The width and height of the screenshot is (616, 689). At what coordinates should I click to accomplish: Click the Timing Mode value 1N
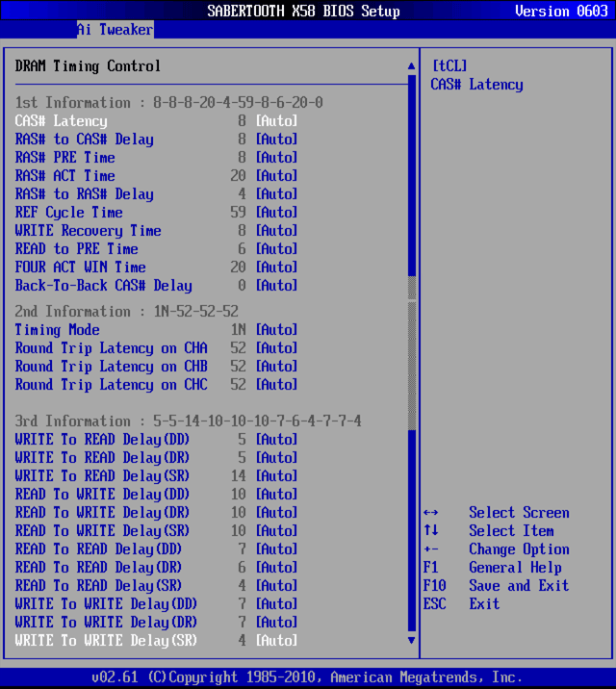coord(238,329)
